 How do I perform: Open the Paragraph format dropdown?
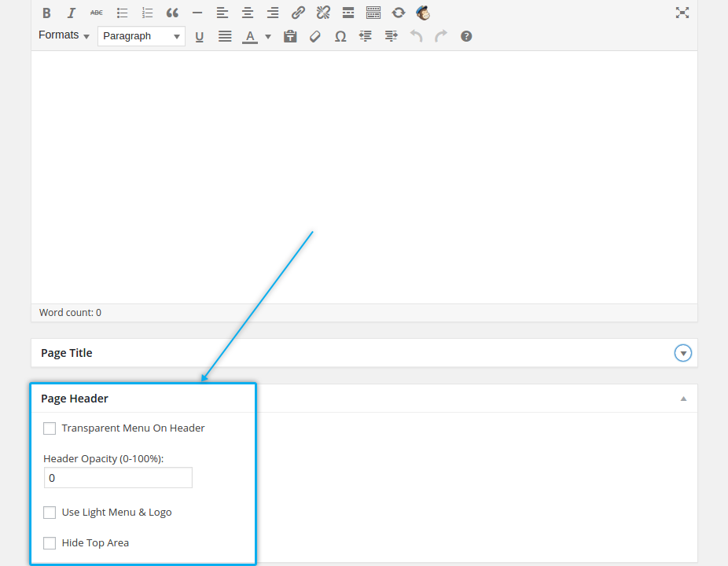point(142,36)
